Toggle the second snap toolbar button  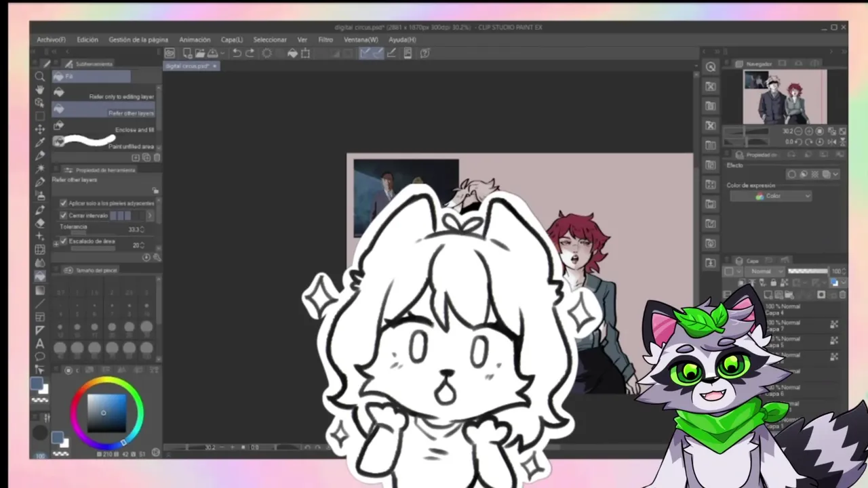pyautogui.click(x=378, y=53)
